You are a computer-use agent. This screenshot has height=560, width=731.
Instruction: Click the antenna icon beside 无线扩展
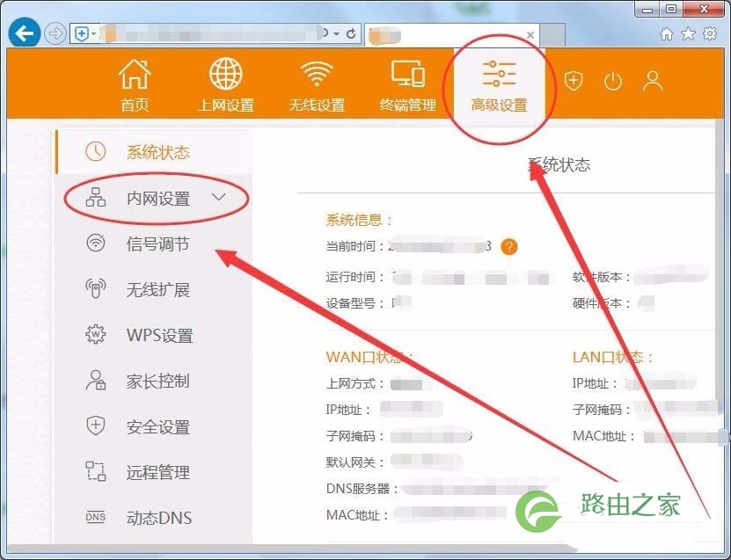pyautogui.click(x=96, y=288)
